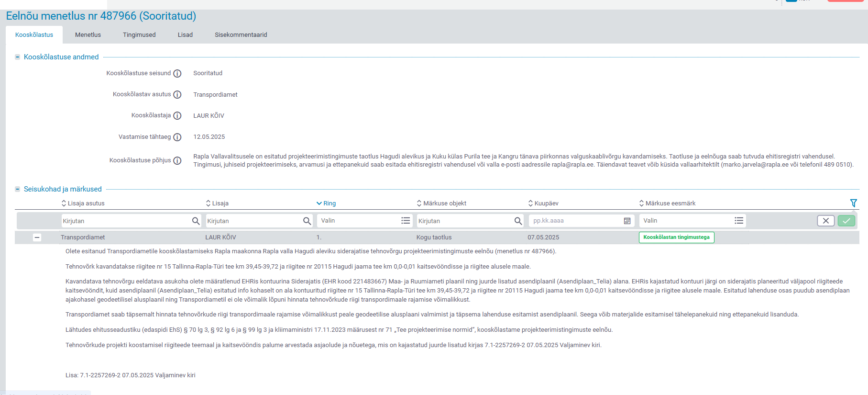Screen dimensions: 868x395
Task: Switch to the Menetlus tab
Action: coord(88,35)
